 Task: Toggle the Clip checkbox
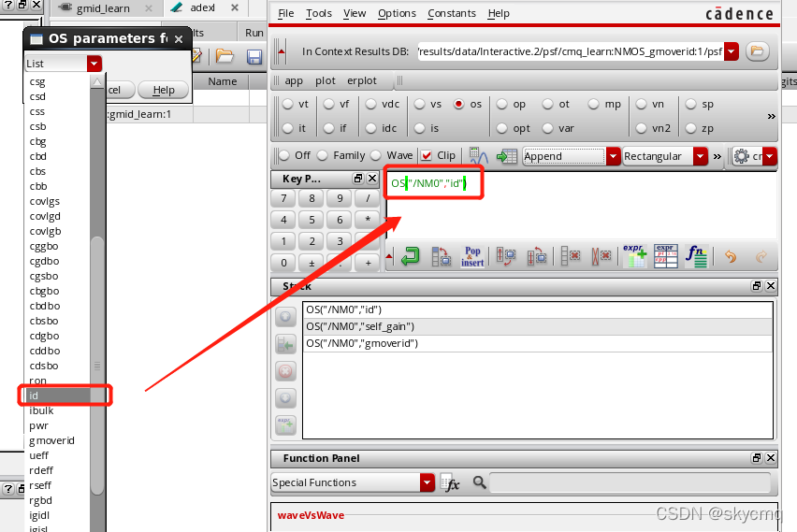click(427, 155)
